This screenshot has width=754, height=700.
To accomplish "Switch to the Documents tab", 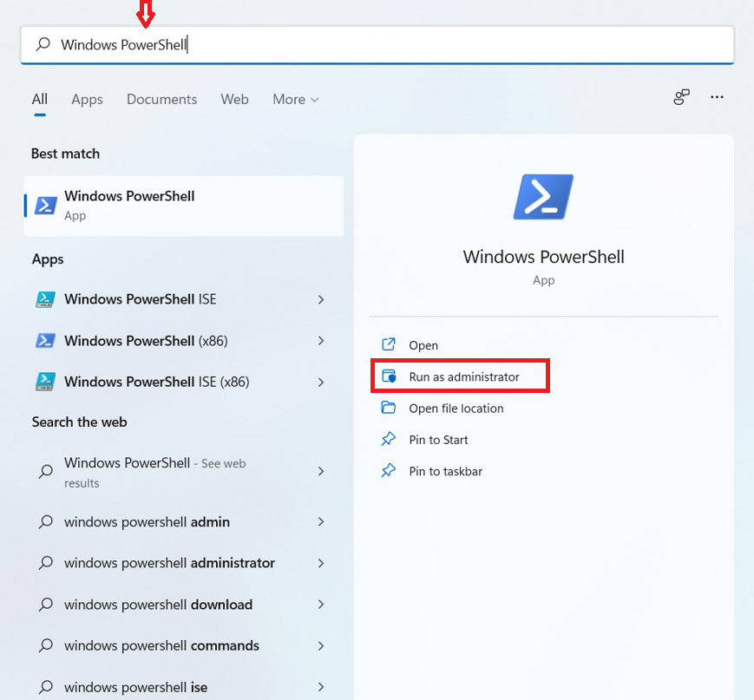I will [161, 99].
